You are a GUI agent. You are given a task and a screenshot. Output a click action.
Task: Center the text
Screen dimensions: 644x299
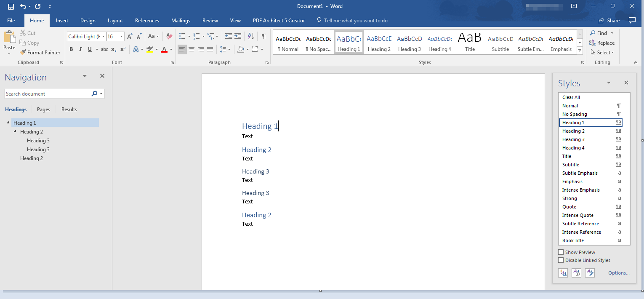point(191,49)
